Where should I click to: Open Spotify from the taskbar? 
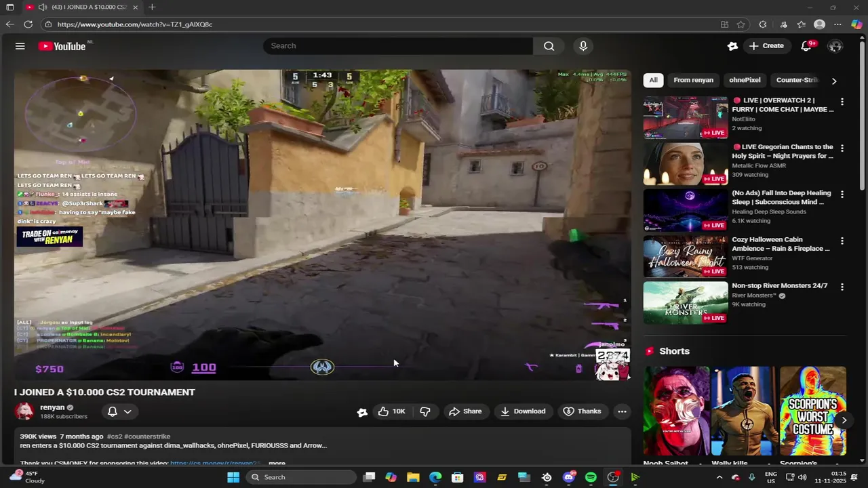[591, 477]
